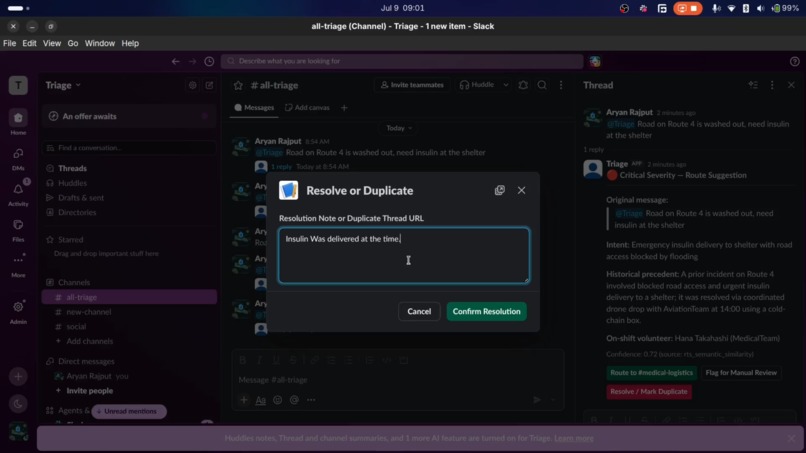Open system volume control
The height and width of the screenshot is (453, 806).
pos(760,8)
